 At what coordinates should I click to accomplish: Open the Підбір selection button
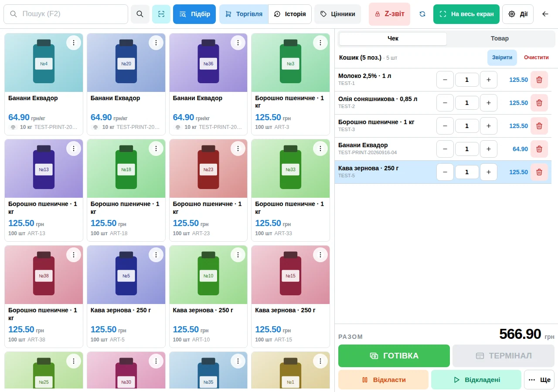(194, 14)
